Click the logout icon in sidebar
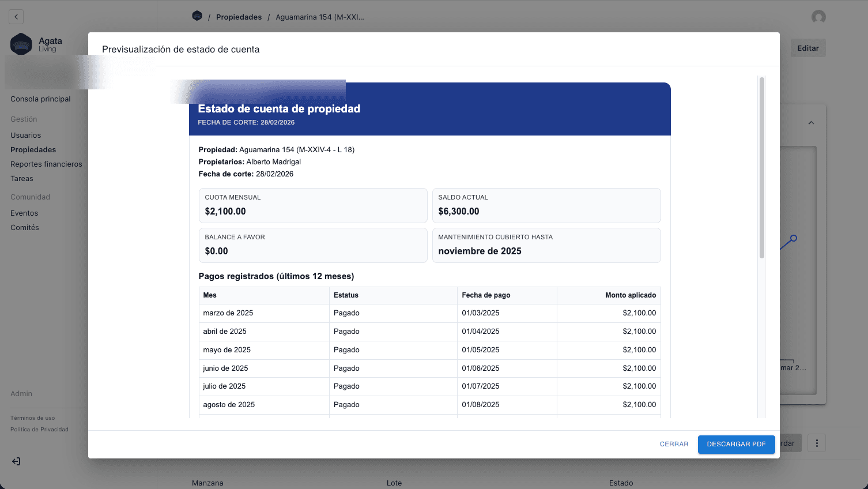Image resolution: width=868 pixels, height=489 pixels. pos(16,461)
